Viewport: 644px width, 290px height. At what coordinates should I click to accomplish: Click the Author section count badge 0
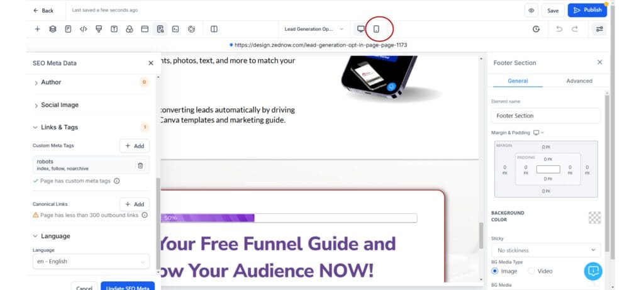pyautogui.click(x=144, y=82)
